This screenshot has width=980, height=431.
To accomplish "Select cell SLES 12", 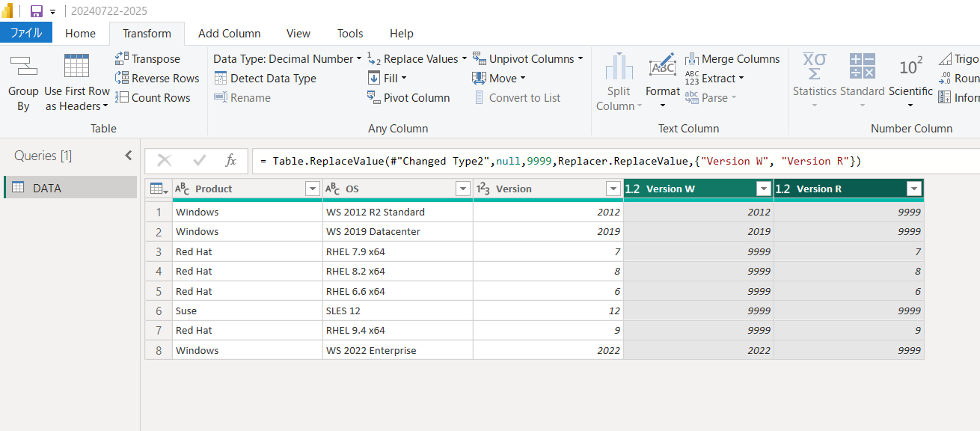I will (x=398, y=311).
